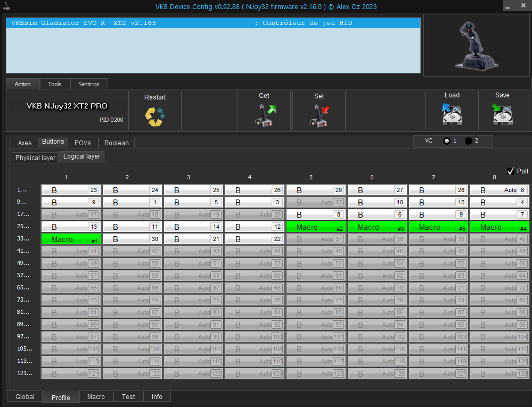The image size is (532, 407).
Task: Open the green Macro #3 cell
Action: coord(377,227)
